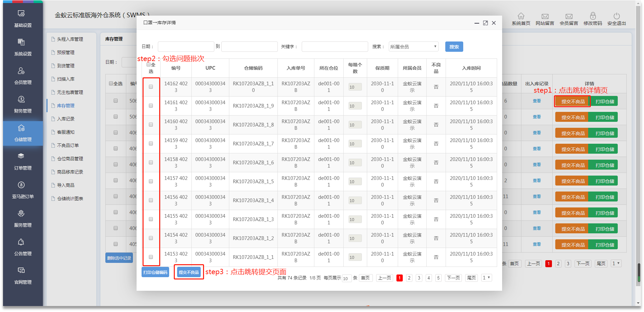Click the 安全退出 power icon
The image size is (644, 312).
pyautogui.click(x=616, y=16)
